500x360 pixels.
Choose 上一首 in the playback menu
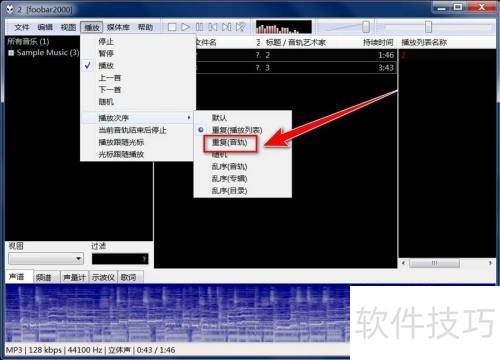coord(138,78)
